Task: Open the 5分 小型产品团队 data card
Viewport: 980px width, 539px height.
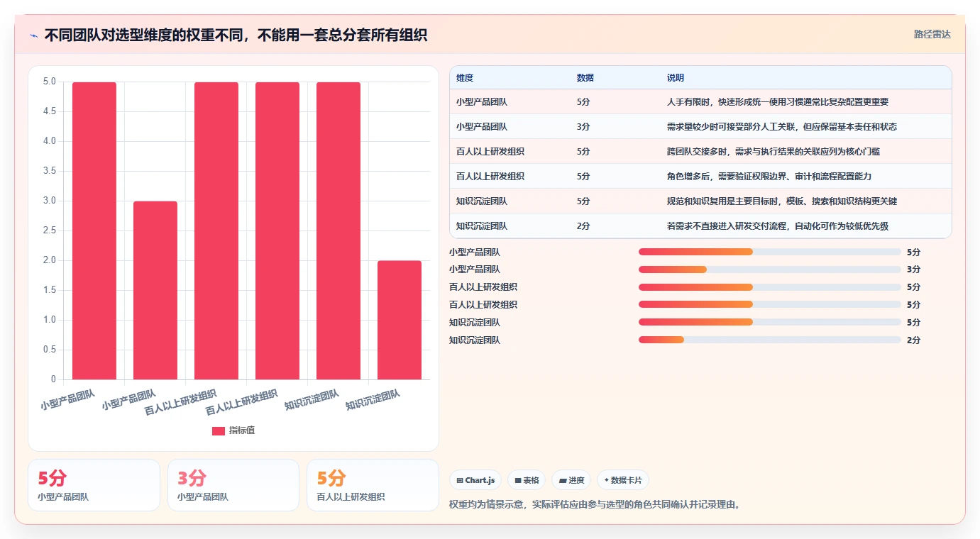Action: coord(94,485)
